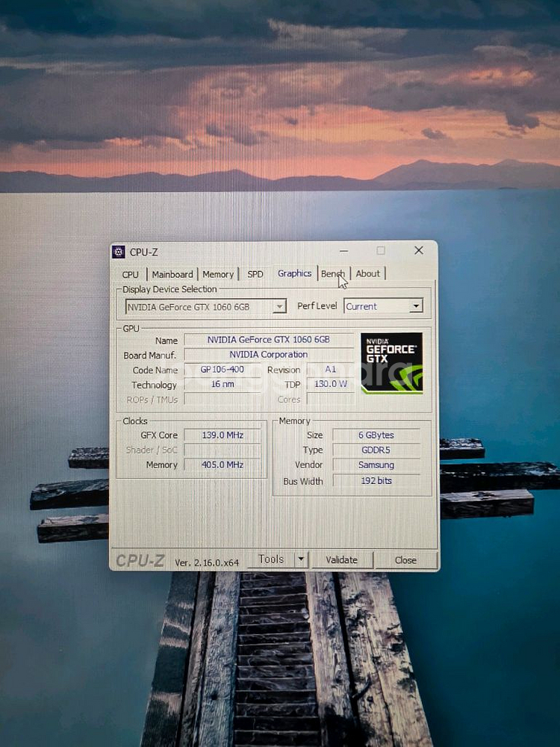The height and width of the screenshot is (747, 560).
Task: Click the CPU-Z app icon in title bar
Action: coord(119,252)
